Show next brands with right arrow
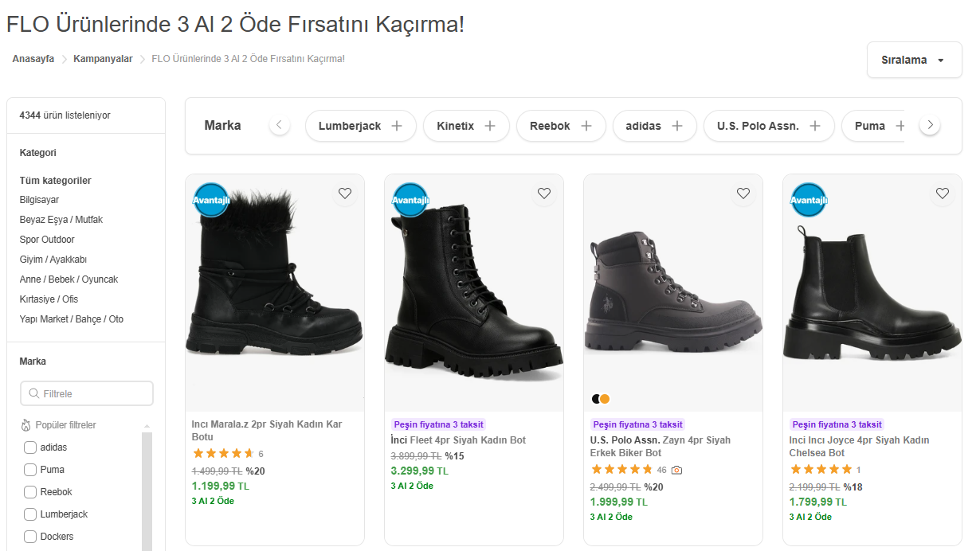Viewport: 980px width, 551px height. pyautogui.click(x=930, y=125)
